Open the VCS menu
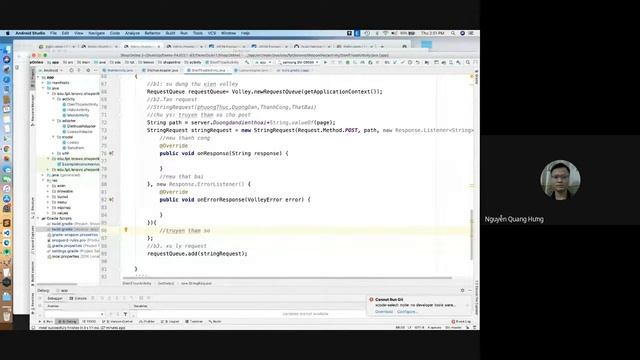Screen dimensions: 640x360 (x=212, y=33)
